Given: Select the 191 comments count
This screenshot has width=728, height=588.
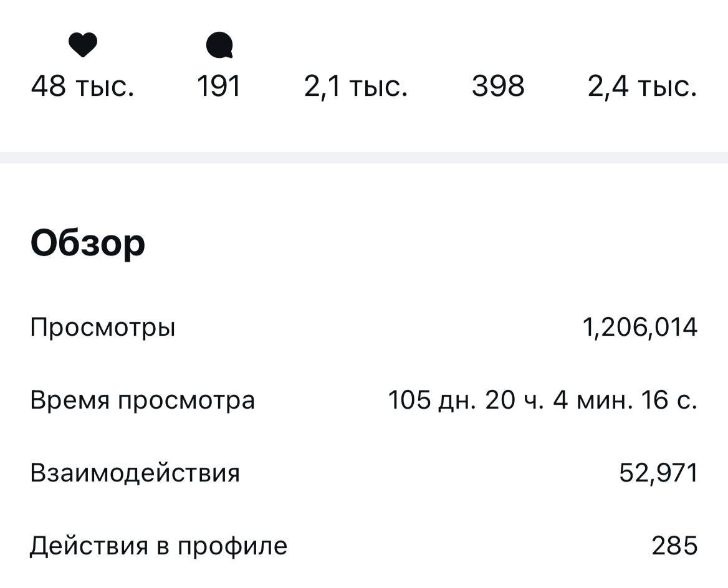Looking at the screenshot, I should click(219, 86).
